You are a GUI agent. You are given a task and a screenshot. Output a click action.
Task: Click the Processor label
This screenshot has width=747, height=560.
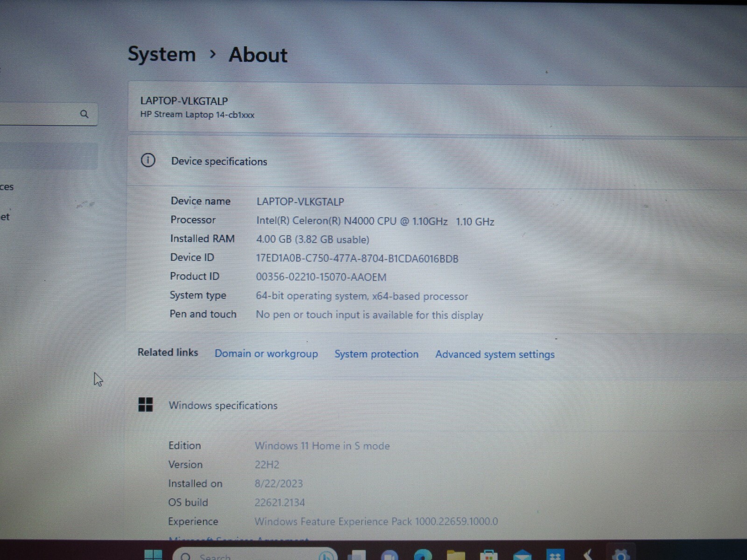click(193, 220)
